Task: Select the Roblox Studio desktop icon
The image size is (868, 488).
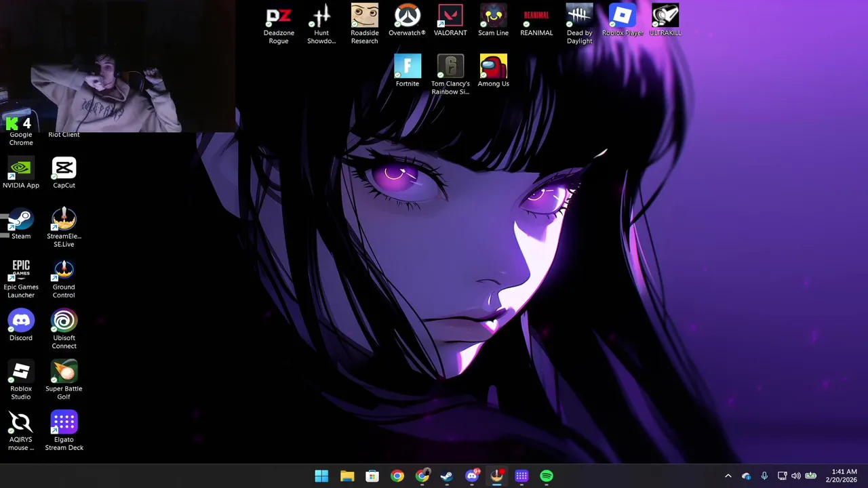Action: point(21,380)
